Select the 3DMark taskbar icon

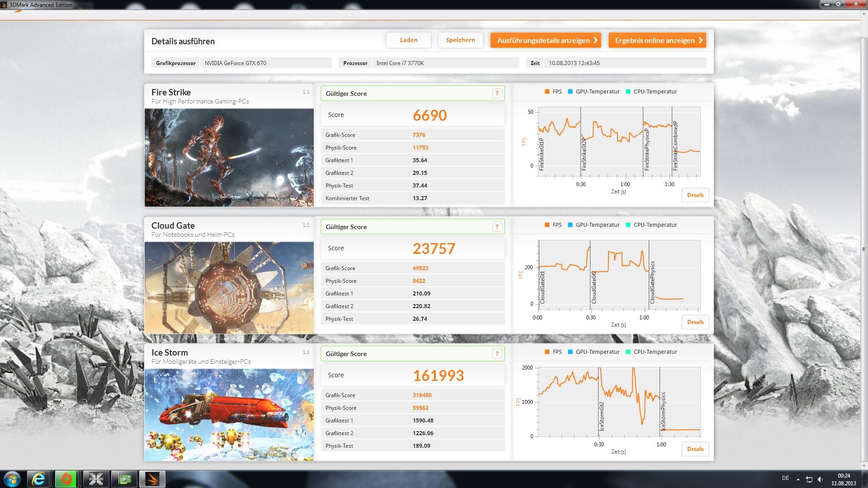152,479
